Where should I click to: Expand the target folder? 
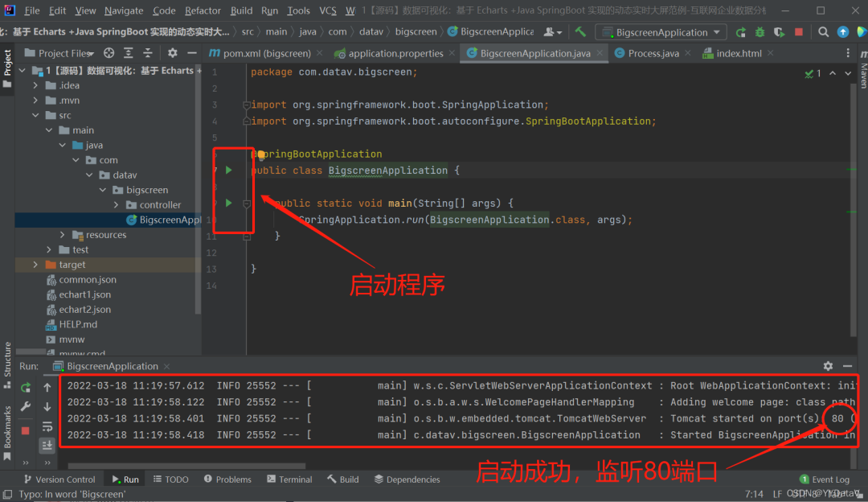point(35,265)
